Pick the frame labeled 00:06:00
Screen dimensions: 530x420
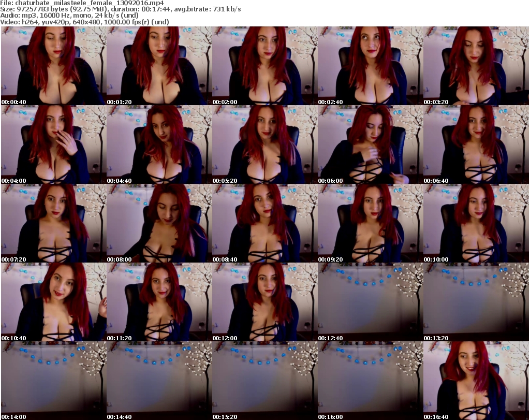[370, 144]
